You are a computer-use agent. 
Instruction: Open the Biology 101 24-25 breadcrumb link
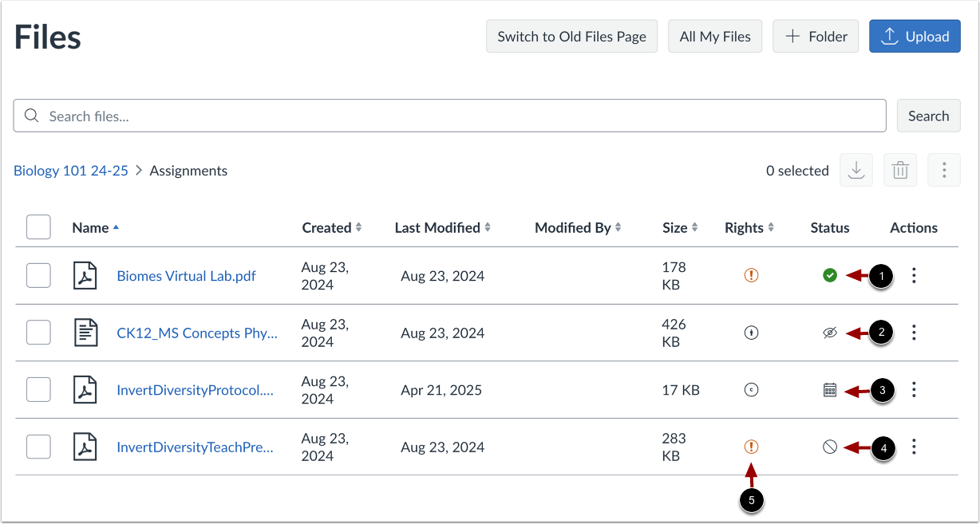(70, 170)
